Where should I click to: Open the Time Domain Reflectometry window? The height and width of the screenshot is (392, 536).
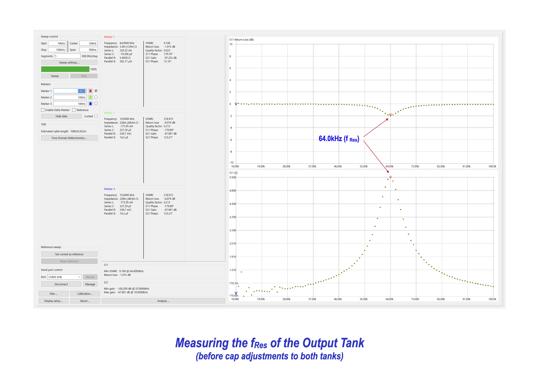point(69,138)
